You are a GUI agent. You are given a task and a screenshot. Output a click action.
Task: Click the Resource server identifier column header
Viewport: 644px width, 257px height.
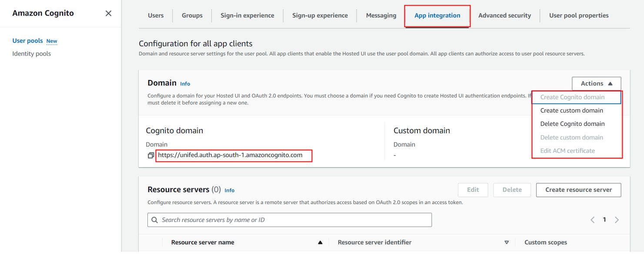pyautogui.click(x=374, y=243)
